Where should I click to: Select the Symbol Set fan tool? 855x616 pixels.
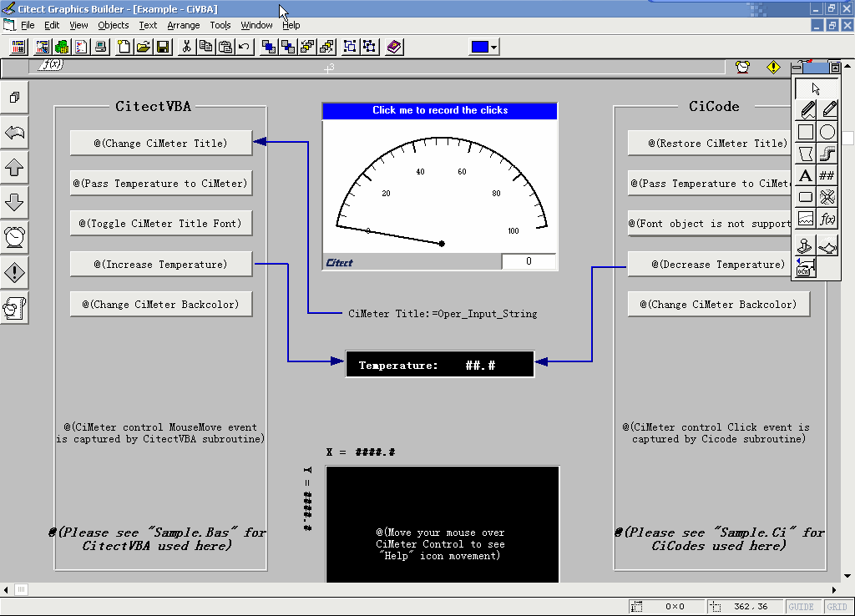point(827,197)
